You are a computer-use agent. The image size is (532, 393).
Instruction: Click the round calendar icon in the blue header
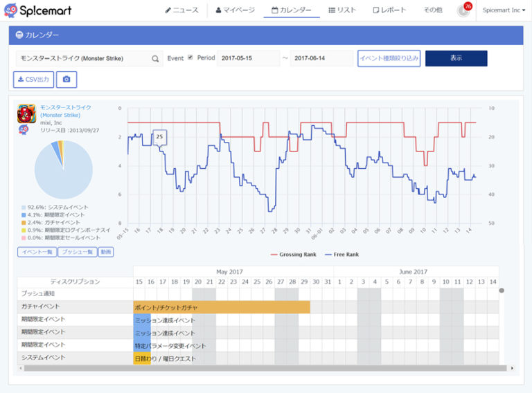pyautogui.click(x=19, y=35)
